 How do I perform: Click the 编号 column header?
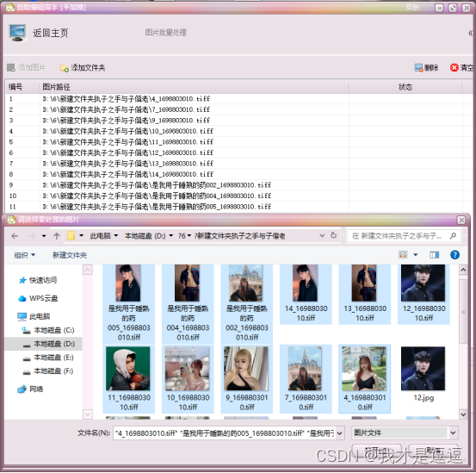pos(15,87)
